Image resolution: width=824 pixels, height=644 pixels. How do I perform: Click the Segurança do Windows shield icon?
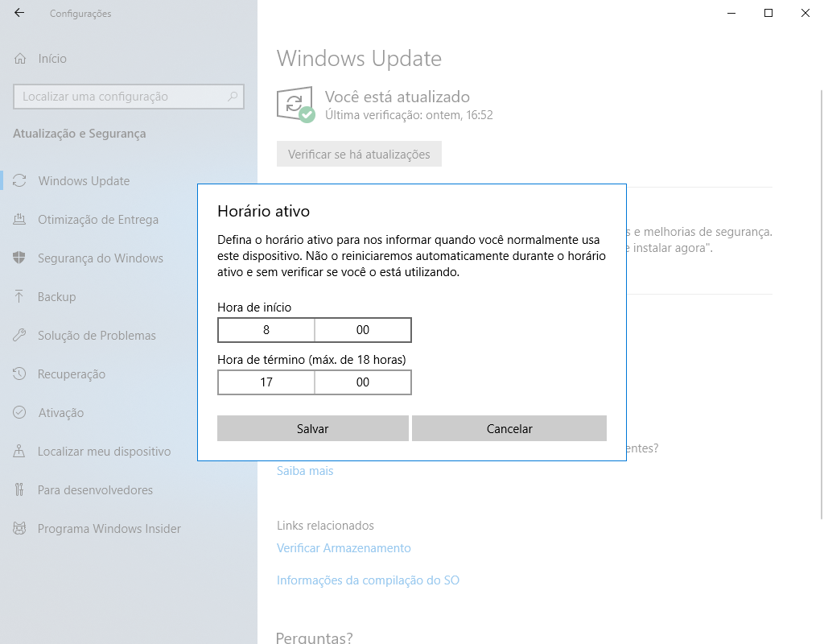(19, 258)
